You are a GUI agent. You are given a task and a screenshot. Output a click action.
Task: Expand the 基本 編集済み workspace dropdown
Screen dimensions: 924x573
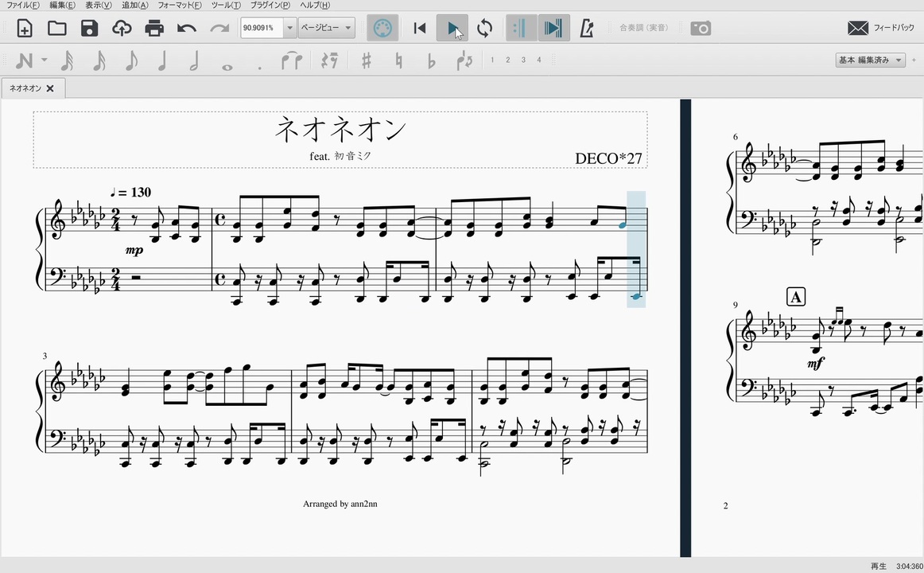pyautogui.click(x=871, y=60)
